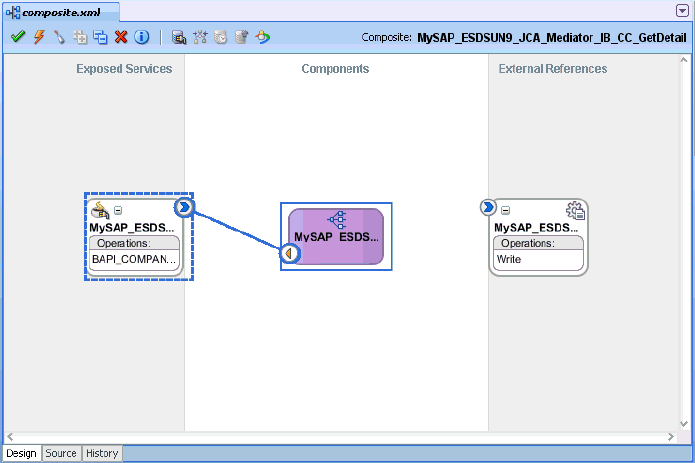
Task: Click the blue information icon
Action: click(141, 37)
